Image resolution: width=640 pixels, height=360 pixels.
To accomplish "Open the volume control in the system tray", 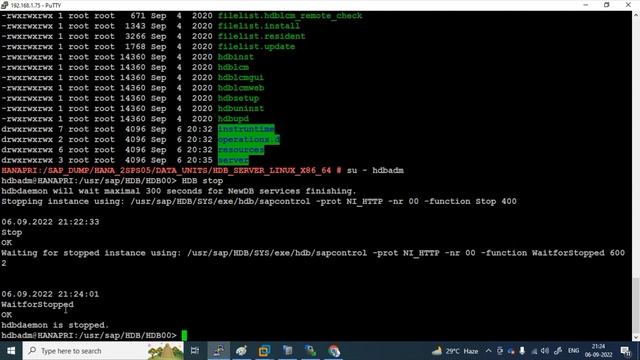I will 544,351.
